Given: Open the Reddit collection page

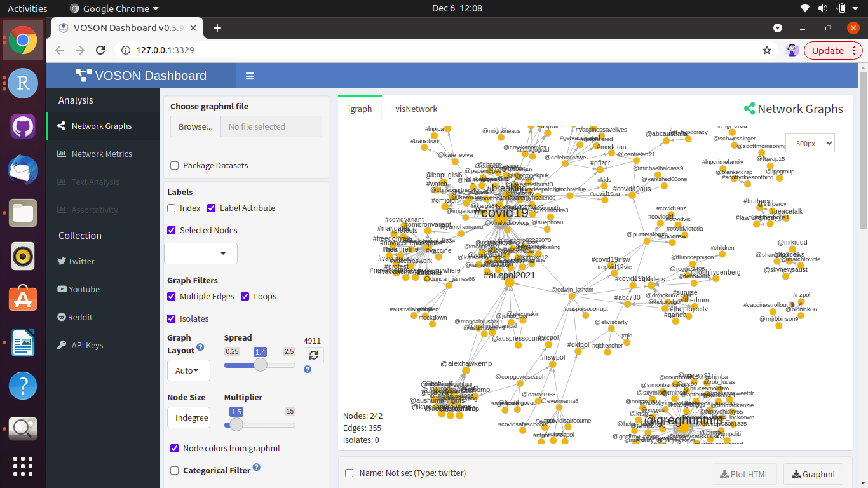Looking at the screenshot, I should pos(80,317).
